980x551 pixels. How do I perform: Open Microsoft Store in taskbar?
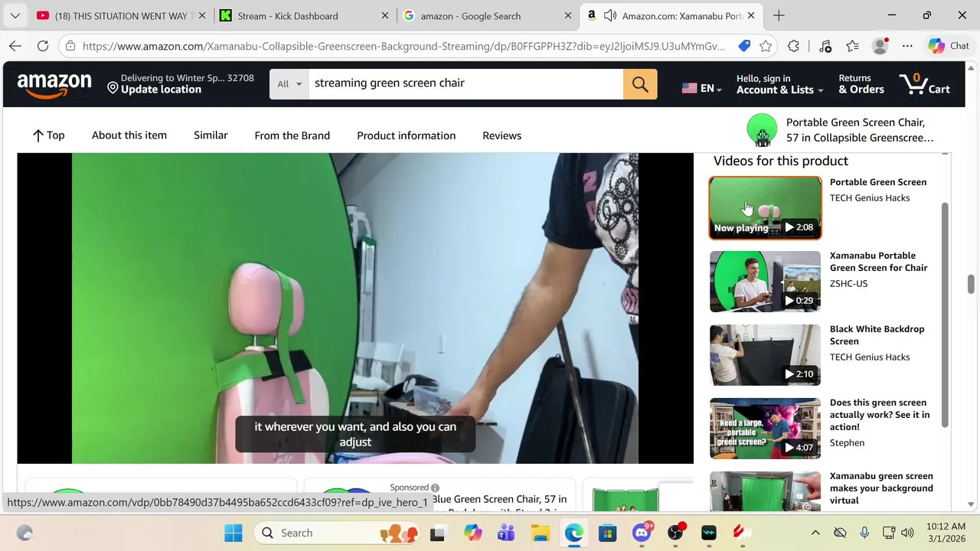point(607,533)
